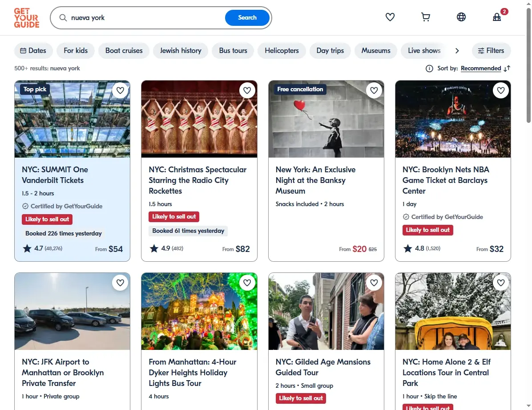Select the Boat cruises filter chip

tap(124, 51)
